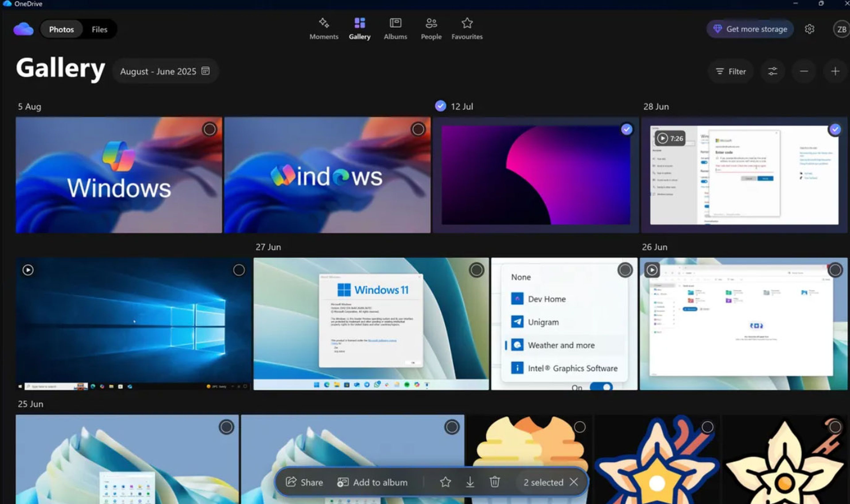Select first 25 Jun wallpaper image
Image resolution: width=850 pixels, height=504 pixels.
pos(226,427)
